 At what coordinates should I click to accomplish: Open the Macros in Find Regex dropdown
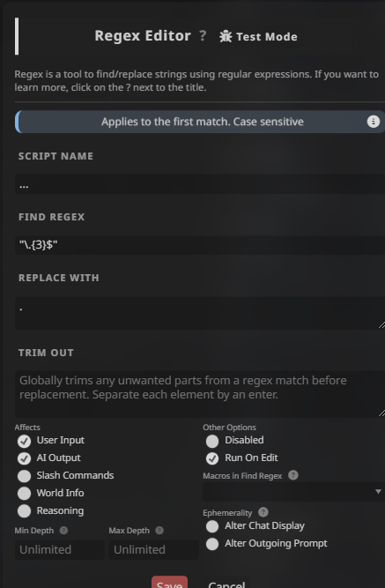[293, 492]
